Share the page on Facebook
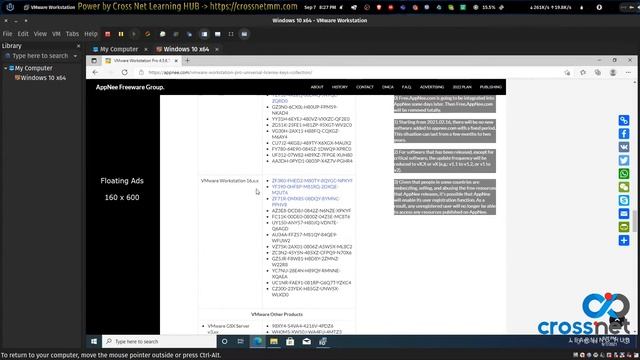640x360 pixels. (624, 134)
